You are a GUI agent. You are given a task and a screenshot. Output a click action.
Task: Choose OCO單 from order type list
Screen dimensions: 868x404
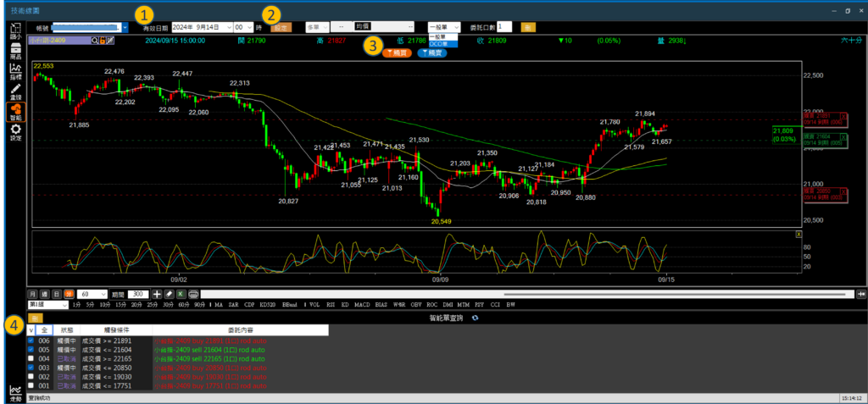click(x=442, y=44)
